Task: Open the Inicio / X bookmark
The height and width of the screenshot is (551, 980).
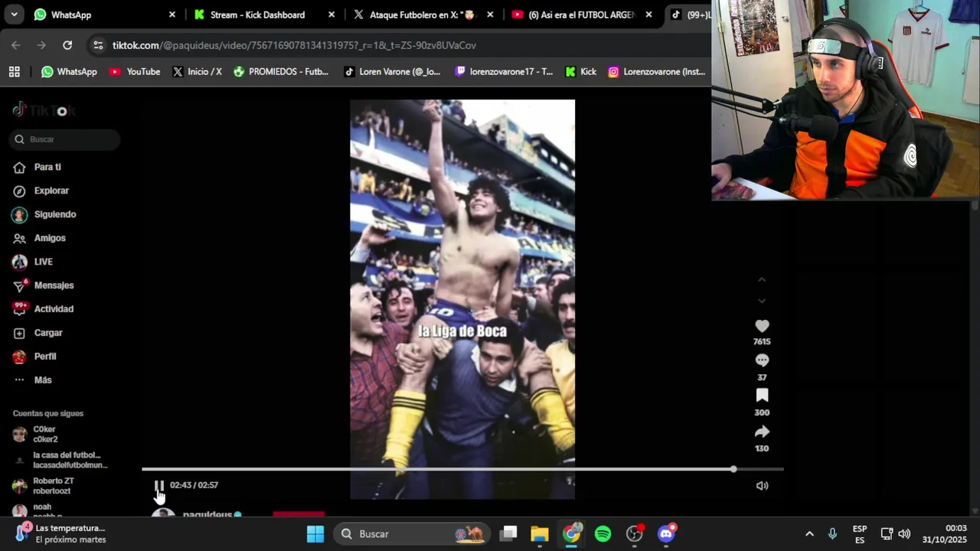Action: [x=197, y=72]
